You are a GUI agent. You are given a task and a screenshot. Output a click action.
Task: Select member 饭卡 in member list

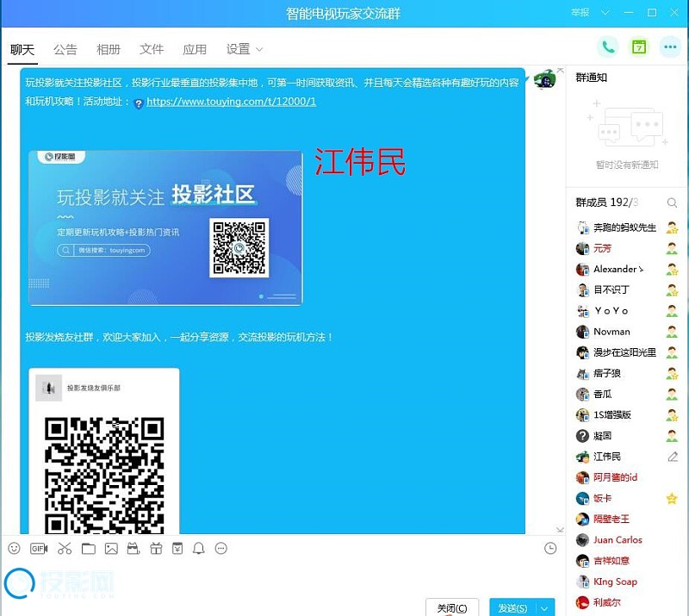(x=627, y=499)
